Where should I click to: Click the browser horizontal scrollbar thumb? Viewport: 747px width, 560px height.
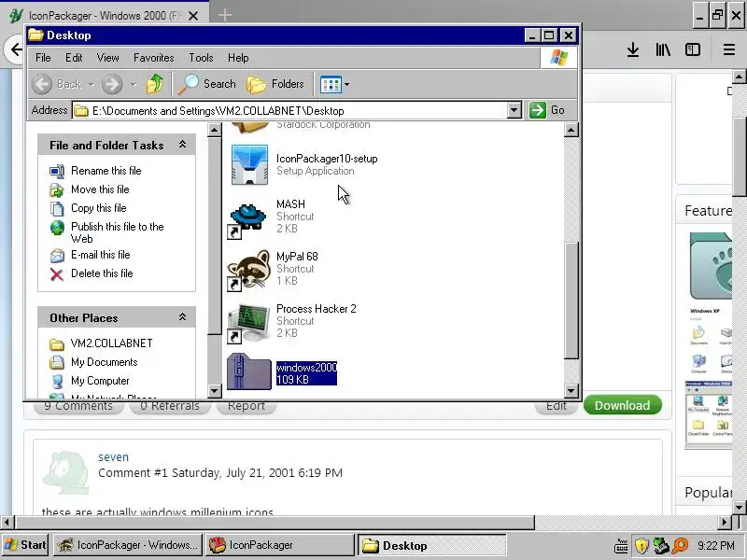pos(275,523)
